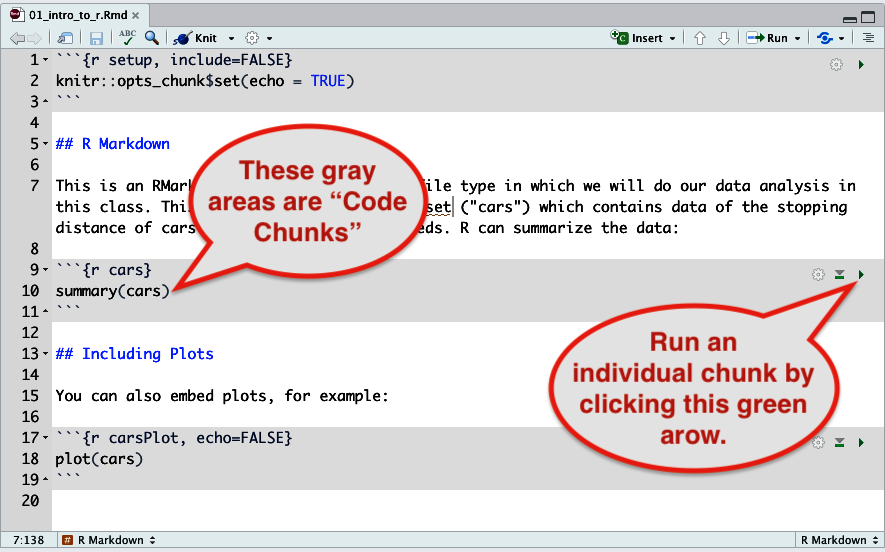Click line number 12 in the gutter
This screenshot has width=885, height=552.
[x=30, y=333]
